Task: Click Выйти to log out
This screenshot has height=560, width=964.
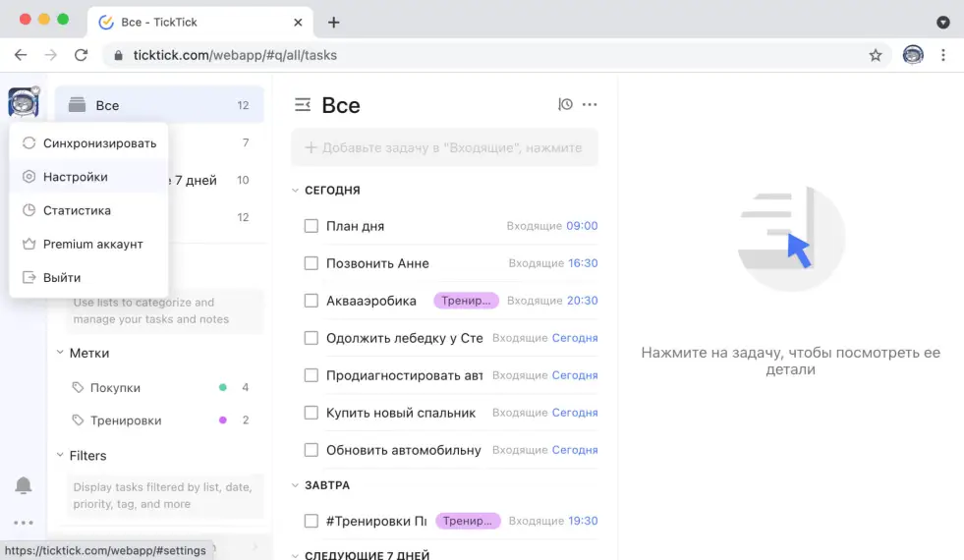Action: 62,277
